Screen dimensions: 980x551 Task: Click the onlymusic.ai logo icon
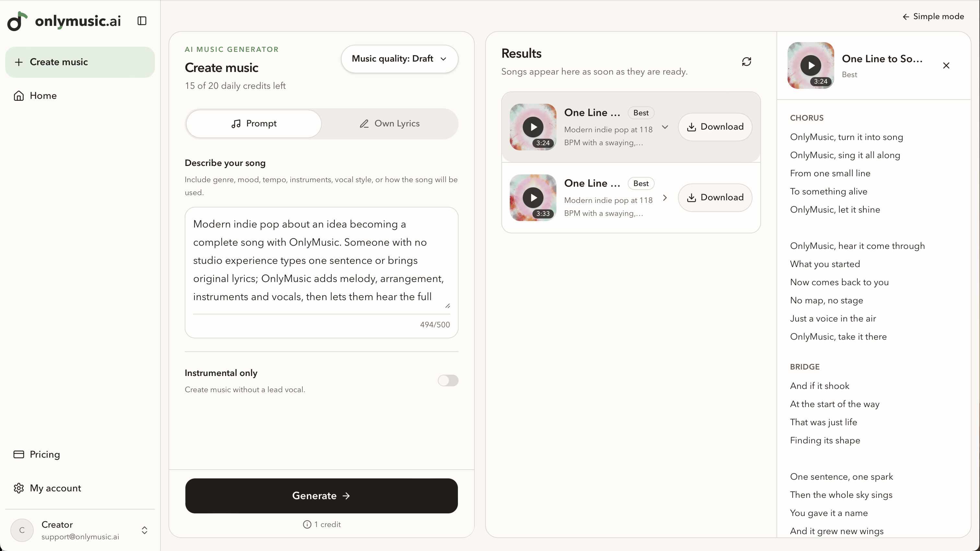tap(17, 21)
